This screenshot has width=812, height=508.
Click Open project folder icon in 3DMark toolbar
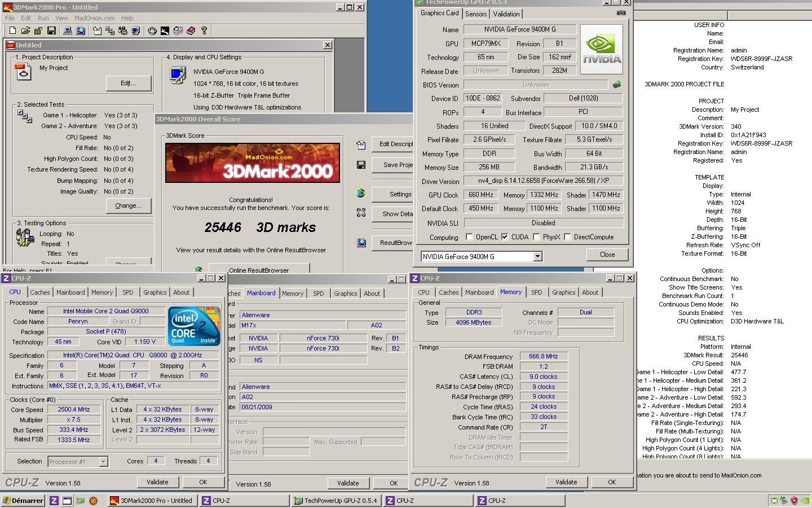coord(25,30)
